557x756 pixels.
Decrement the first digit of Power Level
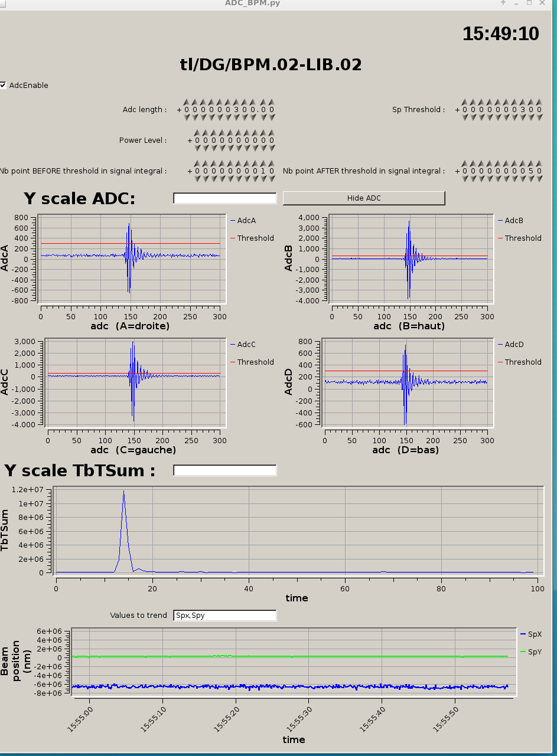click(197, 148)
